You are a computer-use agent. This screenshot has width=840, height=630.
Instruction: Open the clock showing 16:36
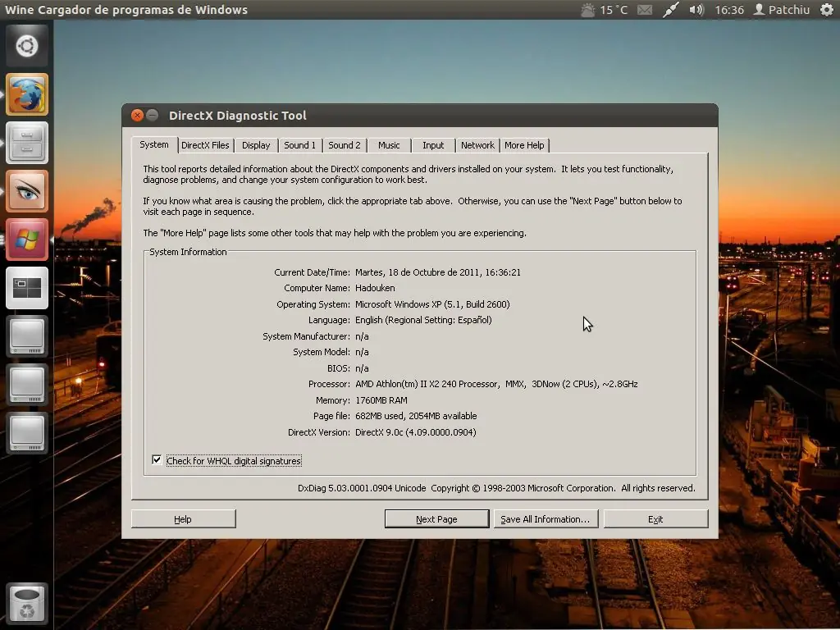pyautogui.click(x=729, y=10)
